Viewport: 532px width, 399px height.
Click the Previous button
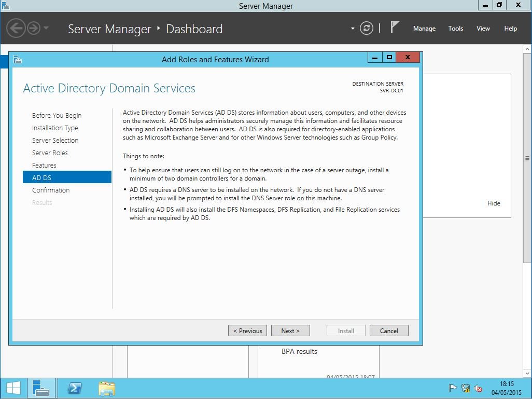click(248, 331)
